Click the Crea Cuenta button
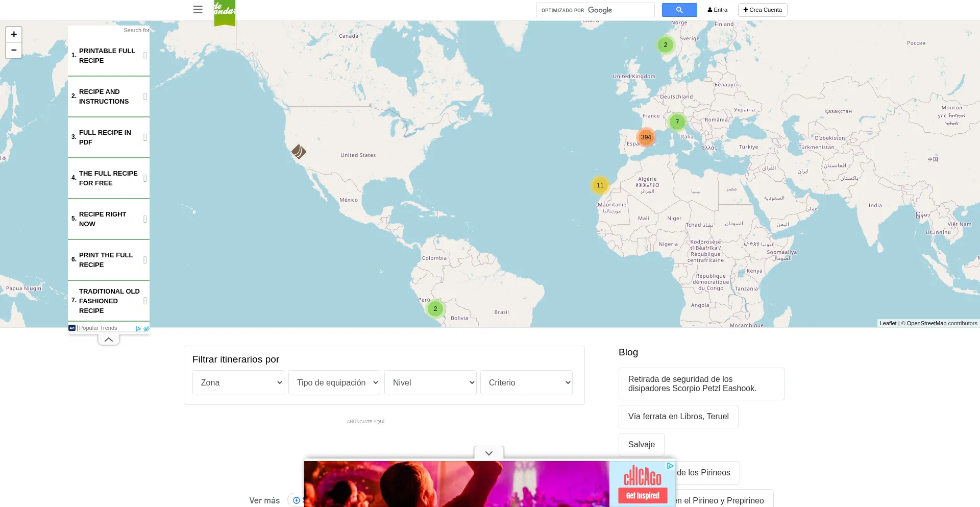 (x=763, y=10)
